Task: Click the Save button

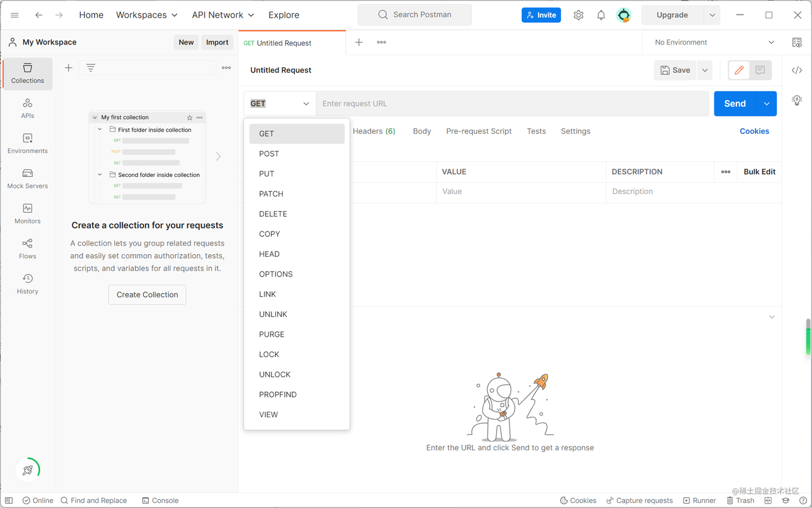Action: 675,70
